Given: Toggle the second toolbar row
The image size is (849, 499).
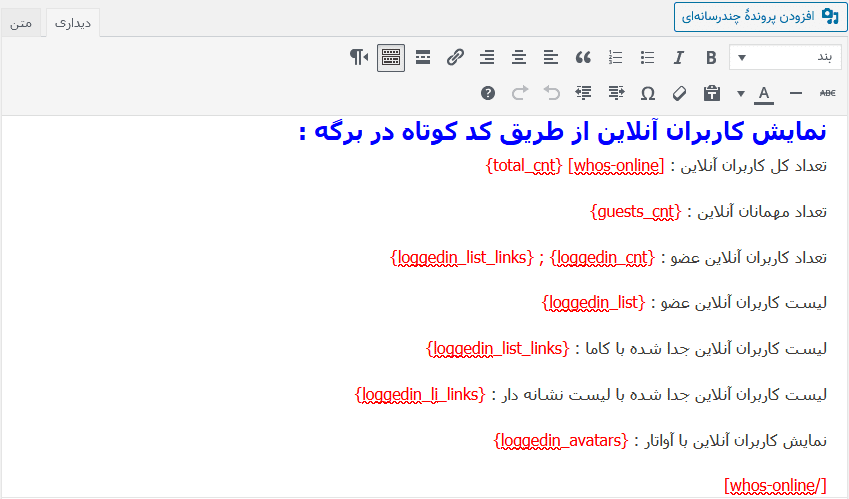Looking at the screenshot, I should (x=391, y=57).
